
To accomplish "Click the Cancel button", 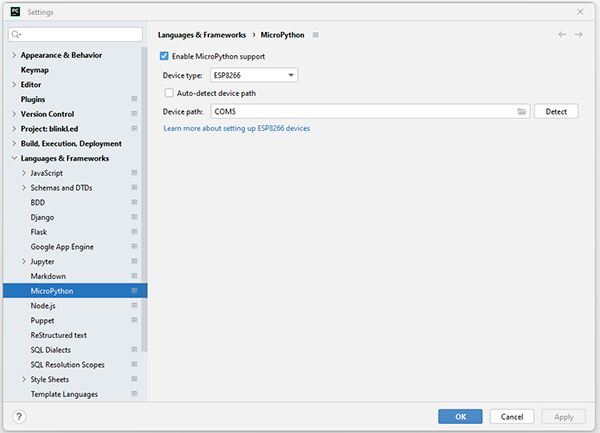I will 512,417.
